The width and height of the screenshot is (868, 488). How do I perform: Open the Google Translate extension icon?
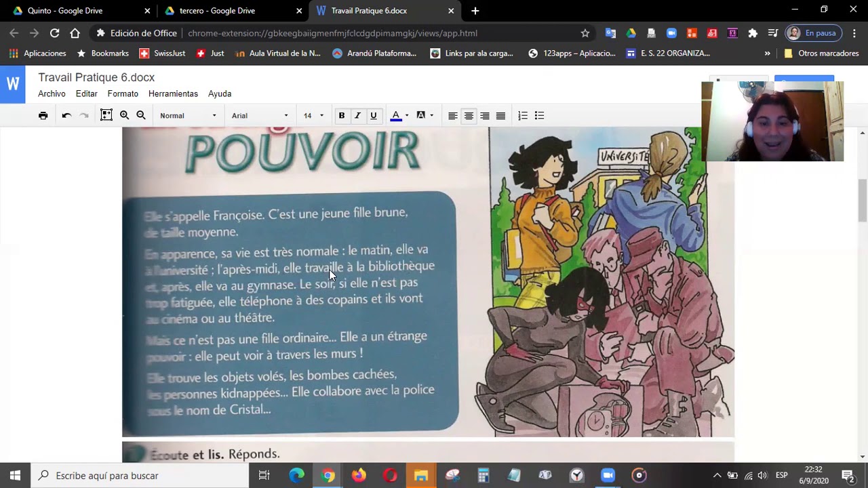click(x=610, y=33)
